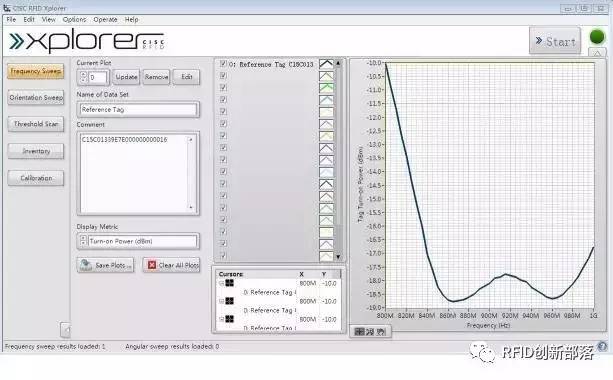
Task: Increment the Current Plot number stepper
Action: (83, 74)
